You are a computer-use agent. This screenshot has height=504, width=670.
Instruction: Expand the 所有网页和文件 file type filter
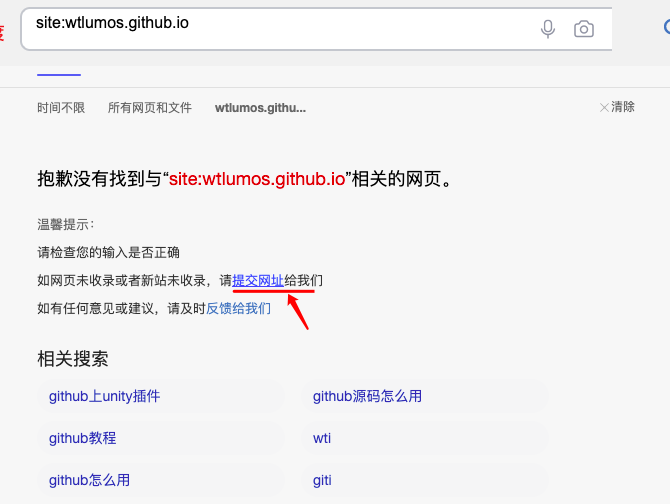[149, 108]
